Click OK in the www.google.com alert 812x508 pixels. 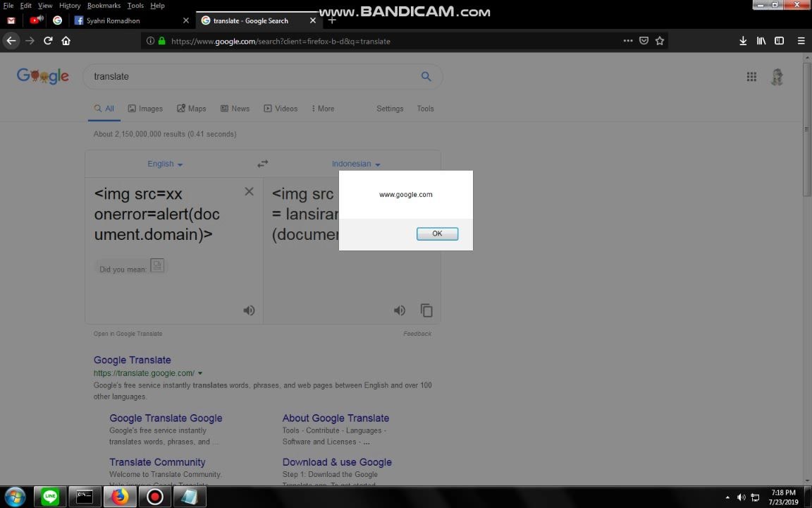pyautogui.click(x=437, y=234)
